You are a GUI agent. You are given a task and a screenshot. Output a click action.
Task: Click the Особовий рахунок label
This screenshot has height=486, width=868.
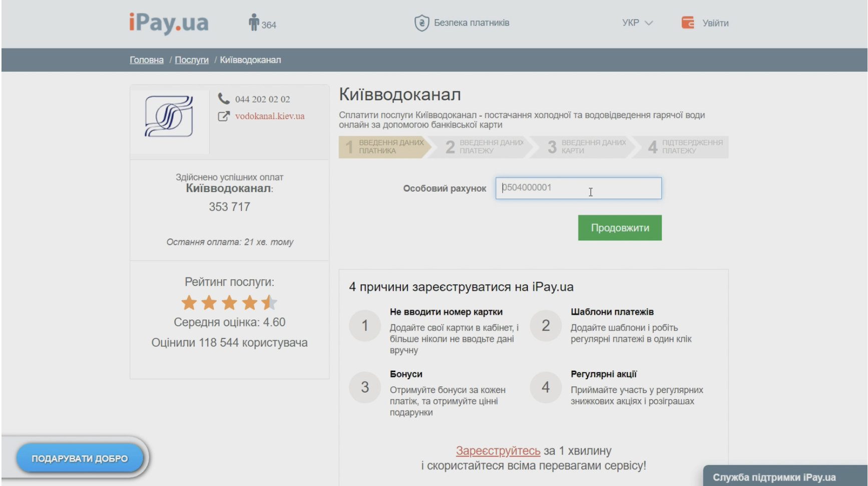pos(445,189)
